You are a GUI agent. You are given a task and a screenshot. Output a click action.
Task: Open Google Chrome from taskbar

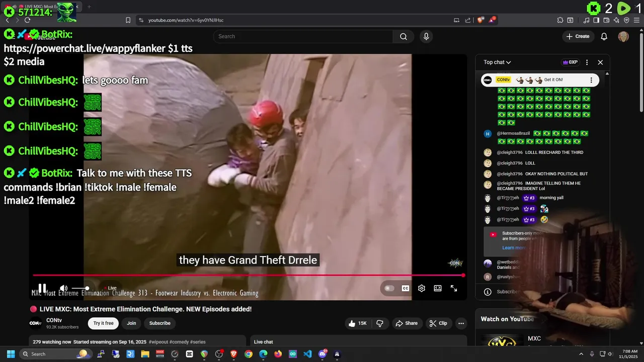click(x=249, y=354)
